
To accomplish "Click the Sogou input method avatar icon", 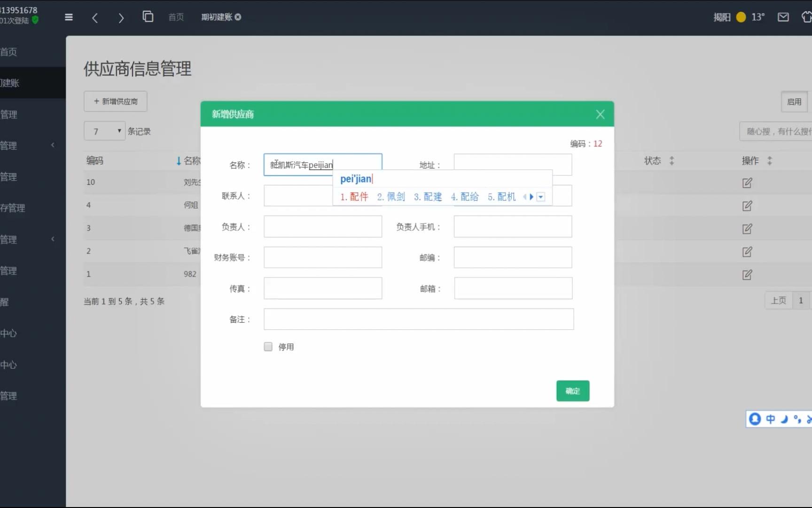I will click(755, 419).
